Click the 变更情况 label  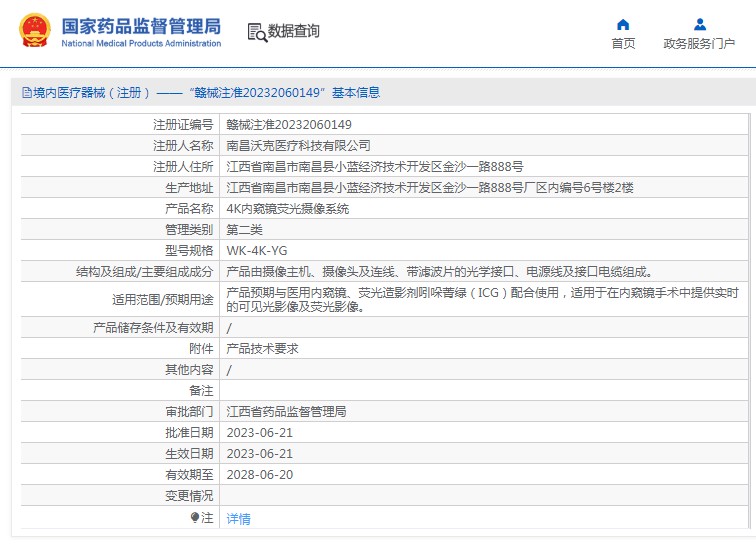[189, 495]
